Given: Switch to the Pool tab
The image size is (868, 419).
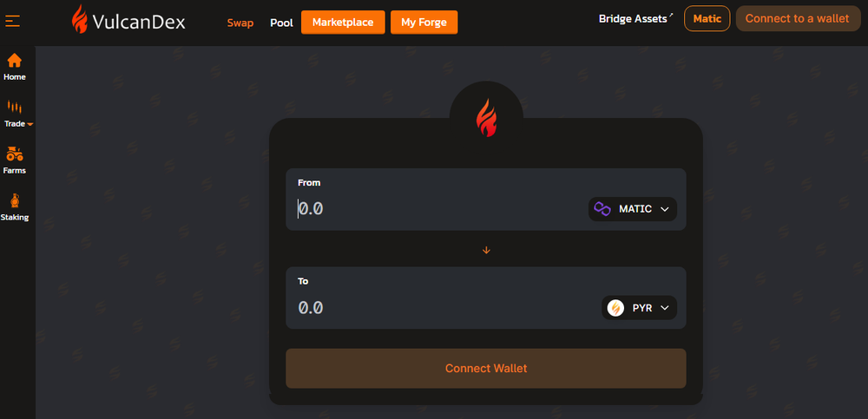Looking at the screenshot, I should tap(282, 23).
